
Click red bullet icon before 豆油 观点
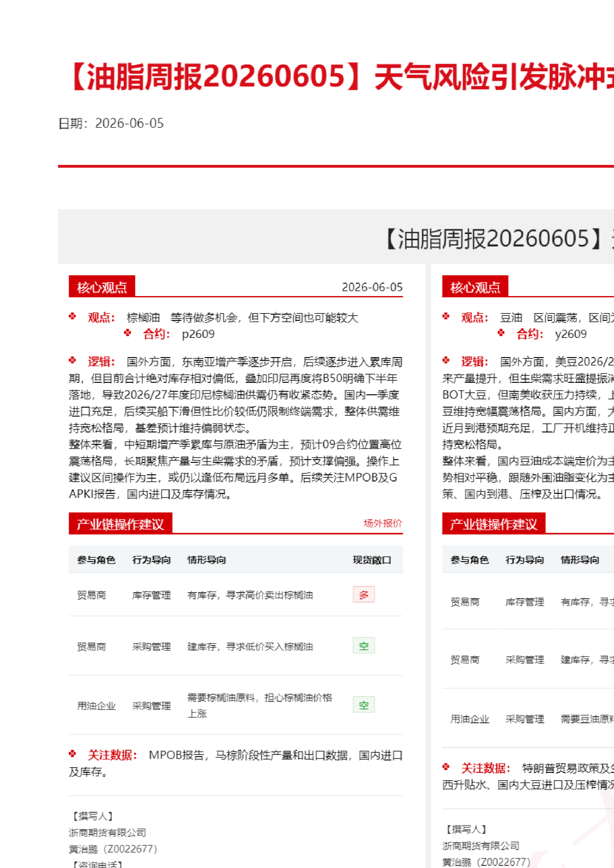pyautogui.click(x=446, y=316)
